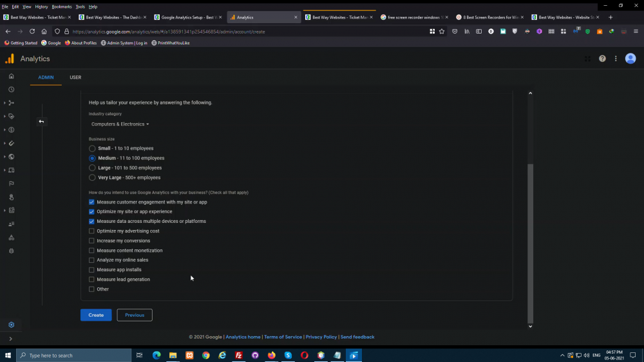This screenshot has width=644, height=362.
Task: Open Custom definitions shapes icon
Action: pos(12,238)
